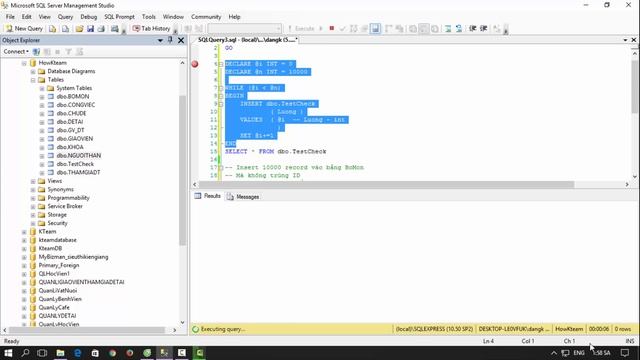The height and width of the screenshot is (360, 640).
Task: Click the New Query toolbar button
Action: coord(24,29)
